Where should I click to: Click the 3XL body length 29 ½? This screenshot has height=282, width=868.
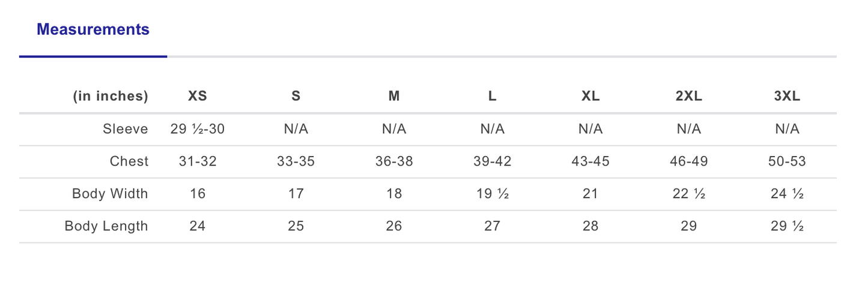click(787, 226)
